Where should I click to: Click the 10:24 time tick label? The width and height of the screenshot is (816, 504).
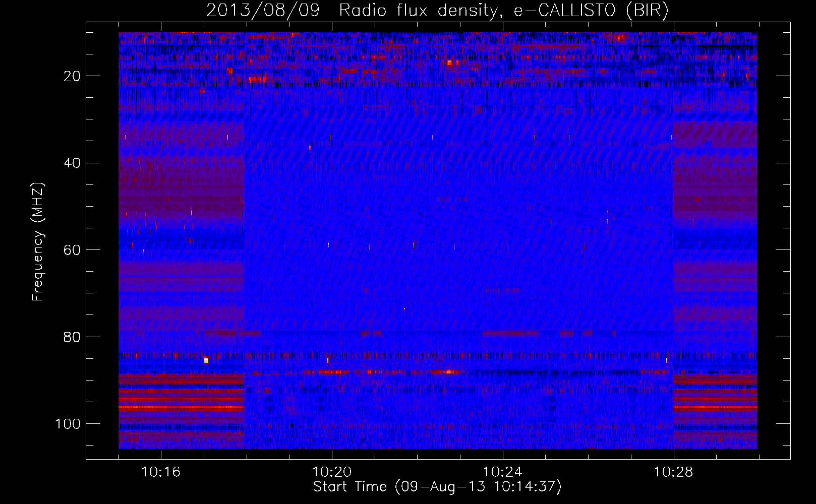(x=503, y=472)
